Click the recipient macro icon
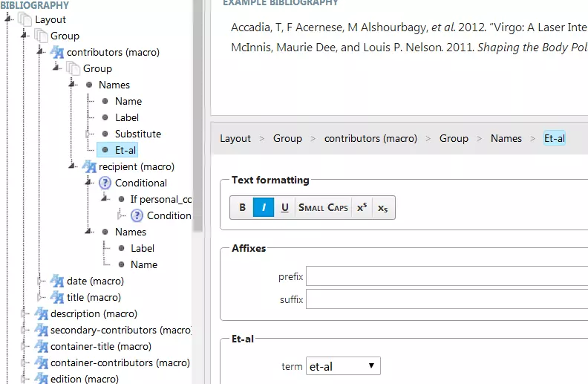588x384 pixels. click(89, 167)
